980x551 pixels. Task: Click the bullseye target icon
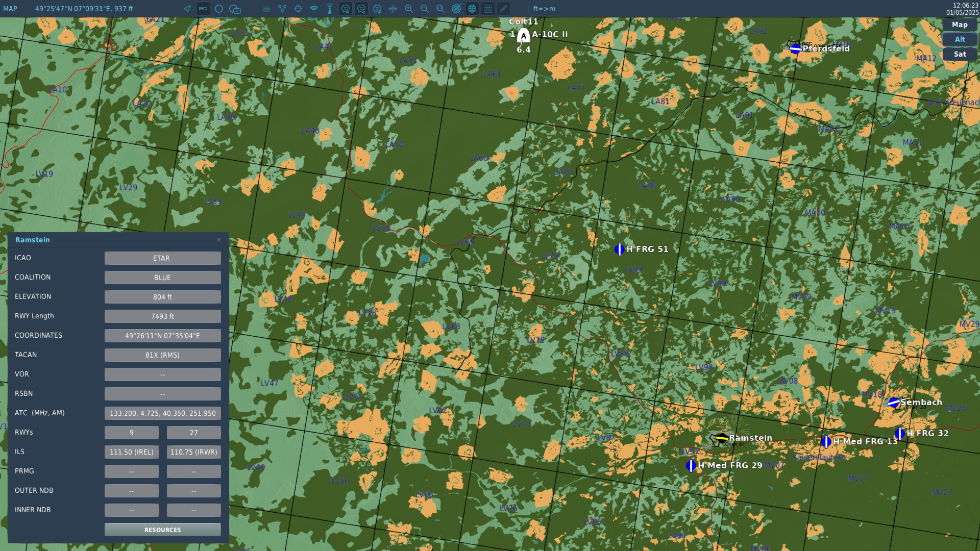tap(456, 9)
